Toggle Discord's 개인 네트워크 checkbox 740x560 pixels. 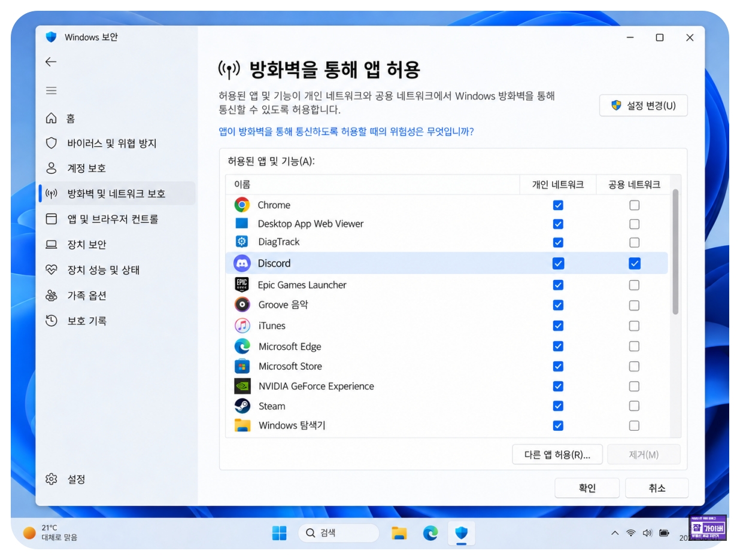click(558, 263)
